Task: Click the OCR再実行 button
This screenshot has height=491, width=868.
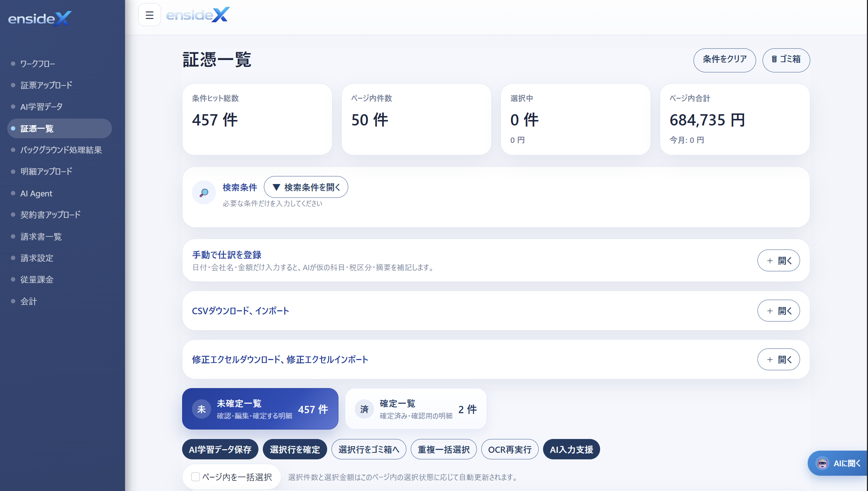Action: 510,450
